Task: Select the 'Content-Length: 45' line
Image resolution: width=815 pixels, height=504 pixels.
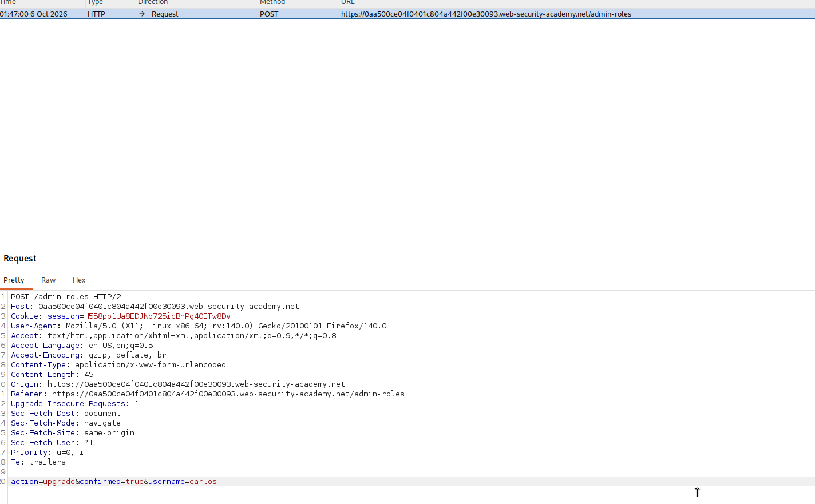Action: [x=52, y=375]
